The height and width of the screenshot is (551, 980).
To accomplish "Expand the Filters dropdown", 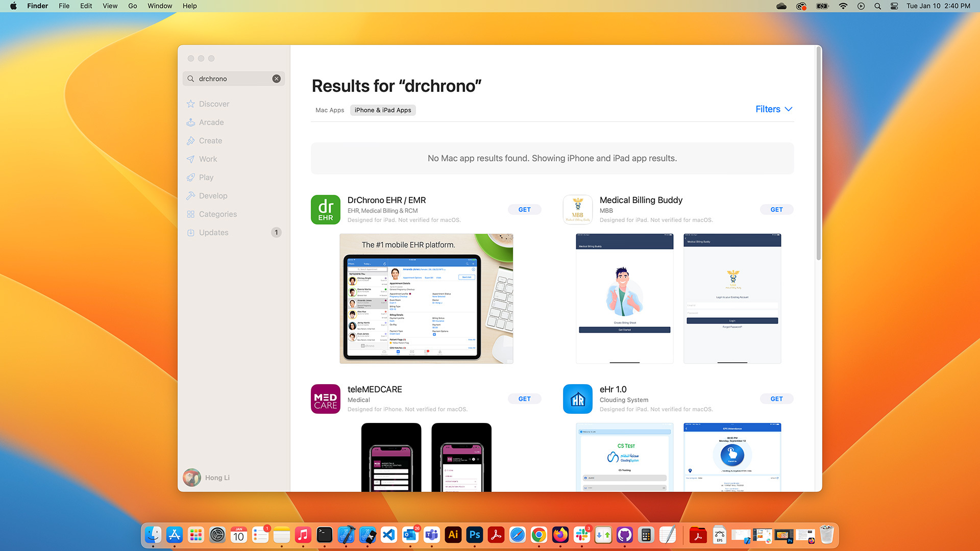I will coord(773,109).
